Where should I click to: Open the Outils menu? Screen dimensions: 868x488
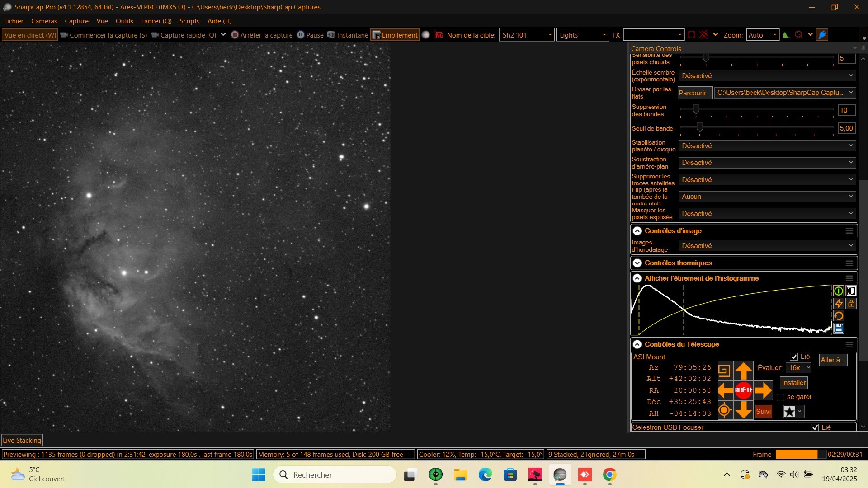tap(124, 21)
